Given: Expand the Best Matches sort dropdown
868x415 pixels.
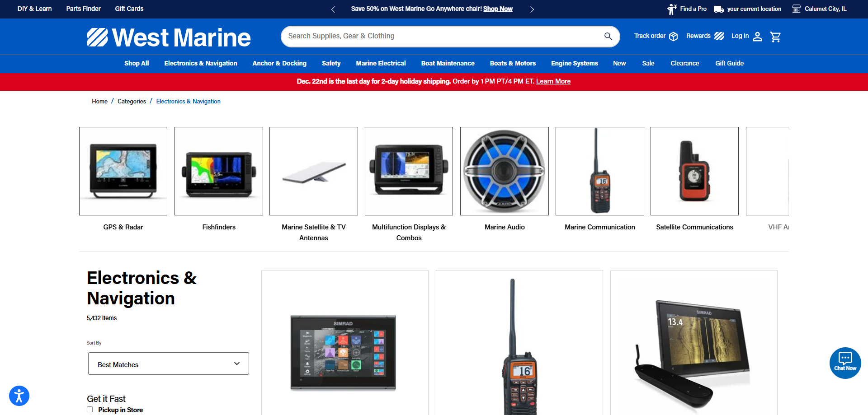Looking at the screenshot, I should pos(168,364).
